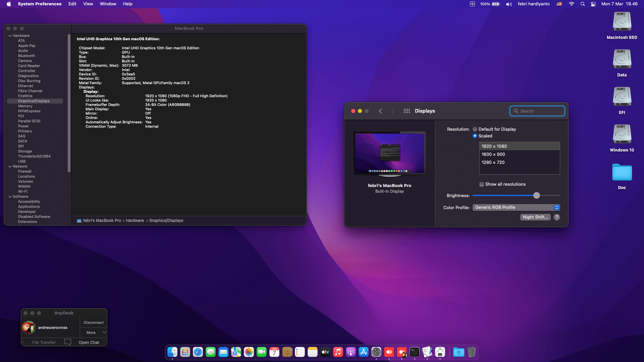Click the built-in display thumbnail preview
This screenshot has height=362, width=644.
point(389,154)
